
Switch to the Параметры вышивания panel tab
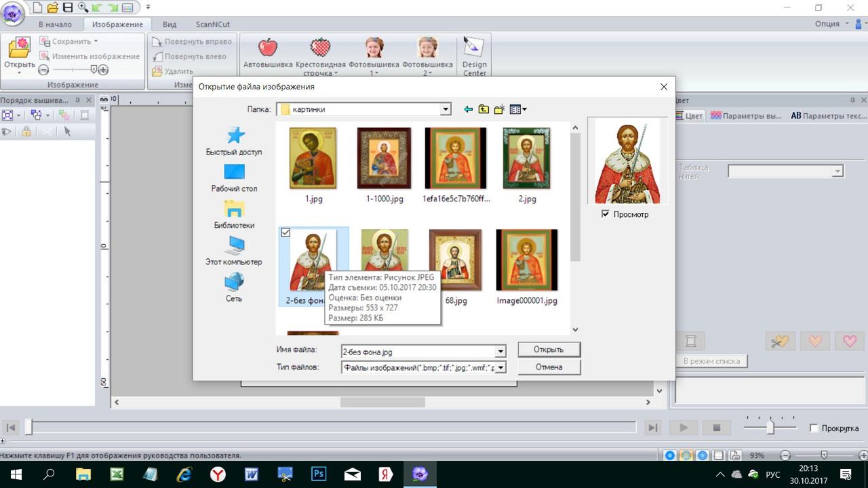[746, 116]
